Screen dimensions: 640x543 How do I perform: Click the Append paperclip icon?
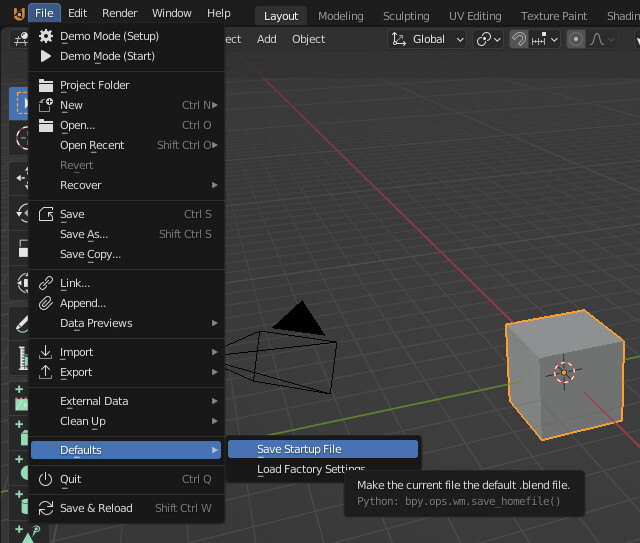[46, 303]
